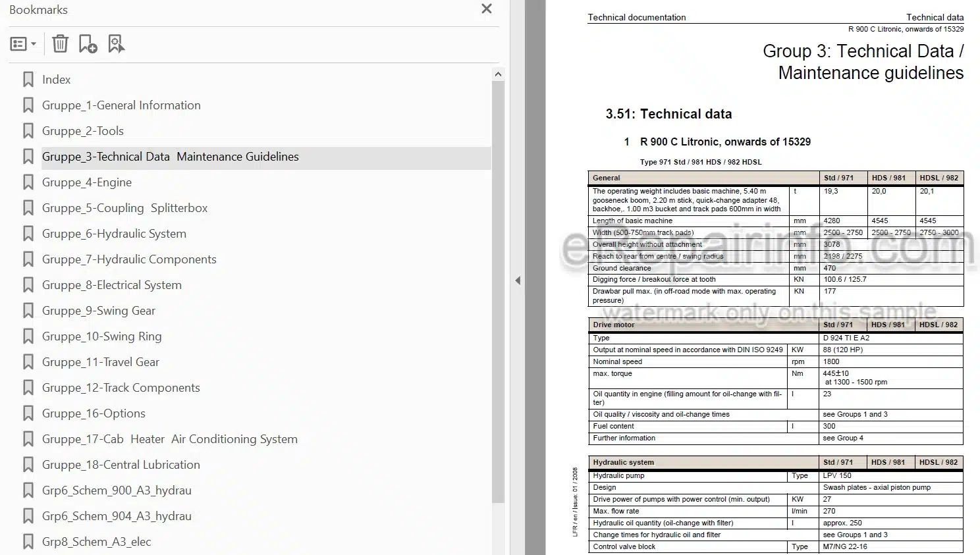
Task: Open Gruppe_8-Electrical System bookmark
Action: 112,285
